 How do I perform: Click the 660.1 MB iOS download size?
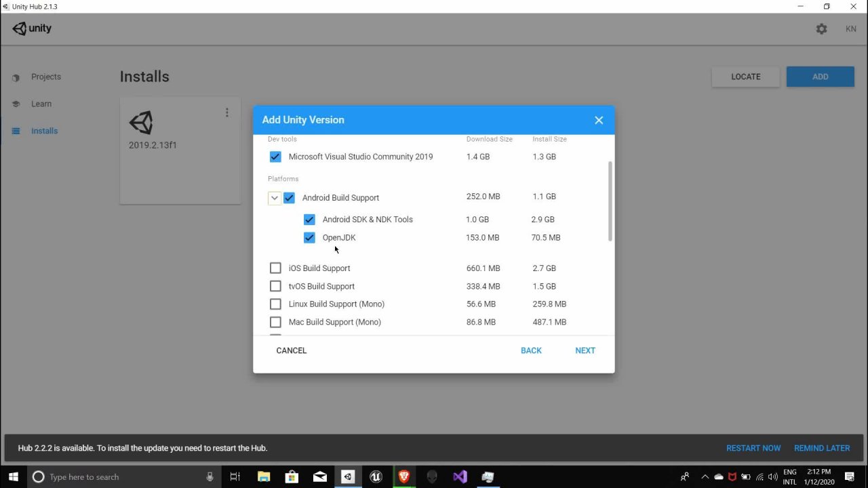point(484,268)
